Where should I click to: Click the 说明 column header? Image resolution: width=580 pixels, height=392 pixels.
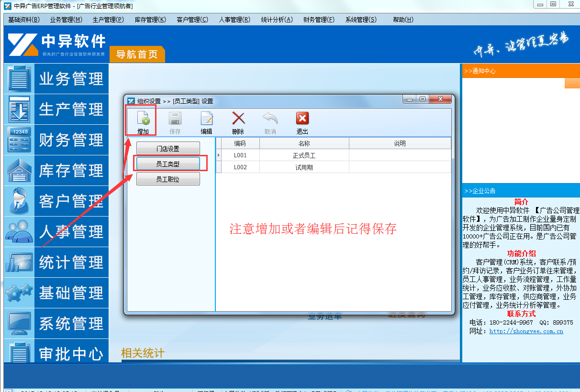pos(400,143)
